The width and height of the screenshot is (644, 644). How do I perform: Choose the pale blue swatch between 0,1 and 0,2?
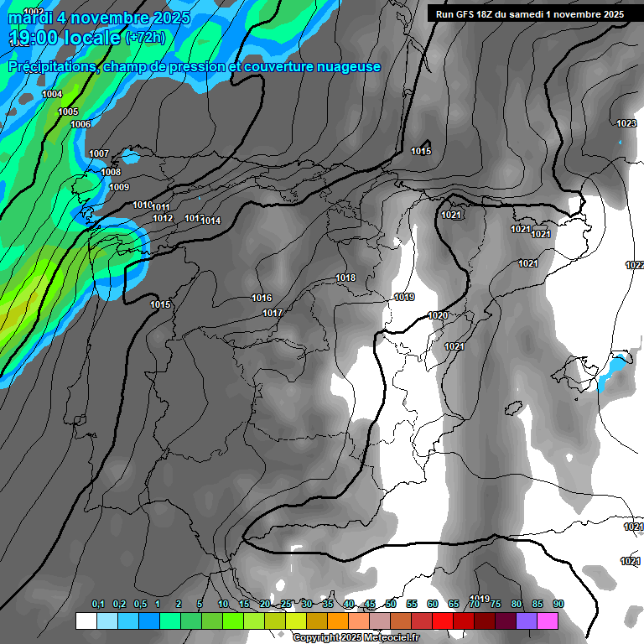(x=107, y=621)
